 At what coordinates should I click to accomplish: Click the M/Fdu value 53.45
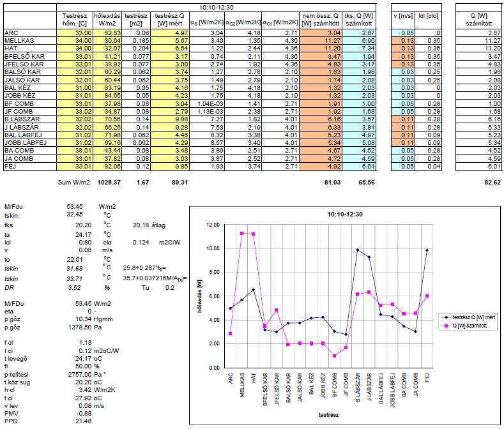point(75,207)
